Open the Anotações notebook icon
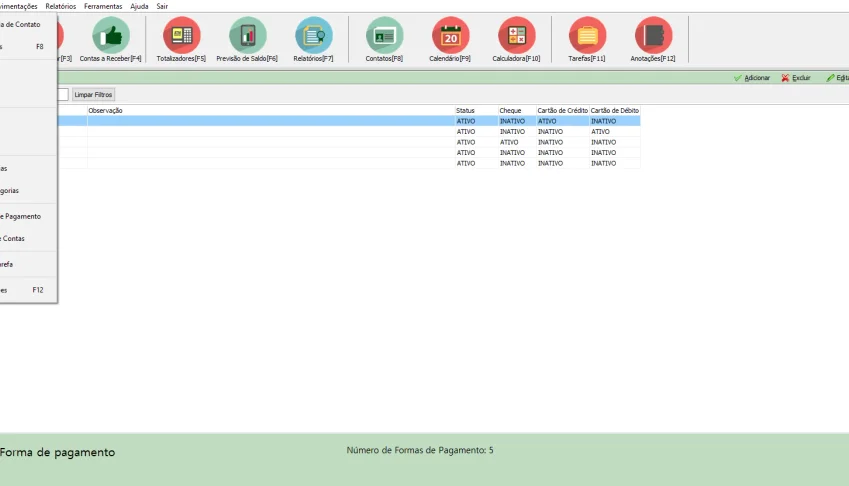 [653, 36]
